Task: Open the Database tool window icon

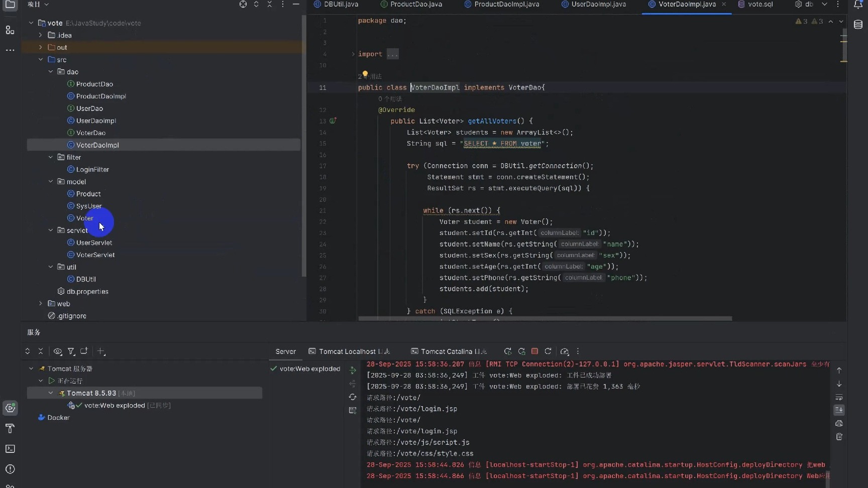Action: pos(858,25)
